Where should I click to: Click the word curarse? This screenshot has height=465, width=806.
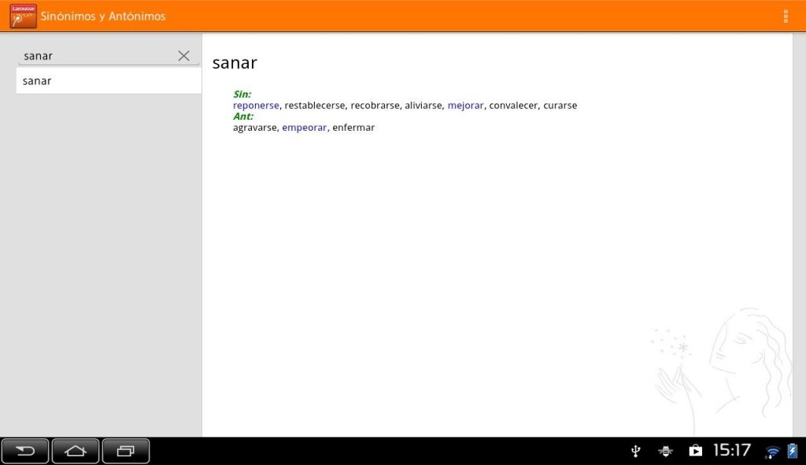pyautogui.click(x=560, y=105)
